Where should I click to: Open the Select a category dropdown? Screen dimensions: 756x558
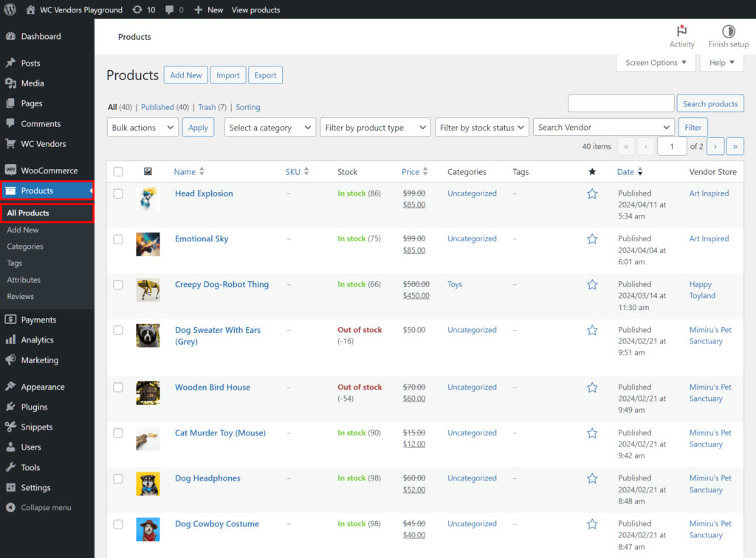pyautogui.click(x=270, y=127)
